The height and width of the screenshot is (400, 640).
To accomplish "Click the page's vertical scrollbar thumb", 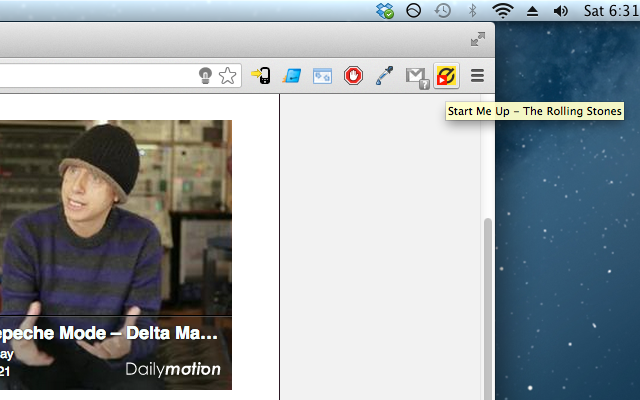I will [x=487, y=309].
